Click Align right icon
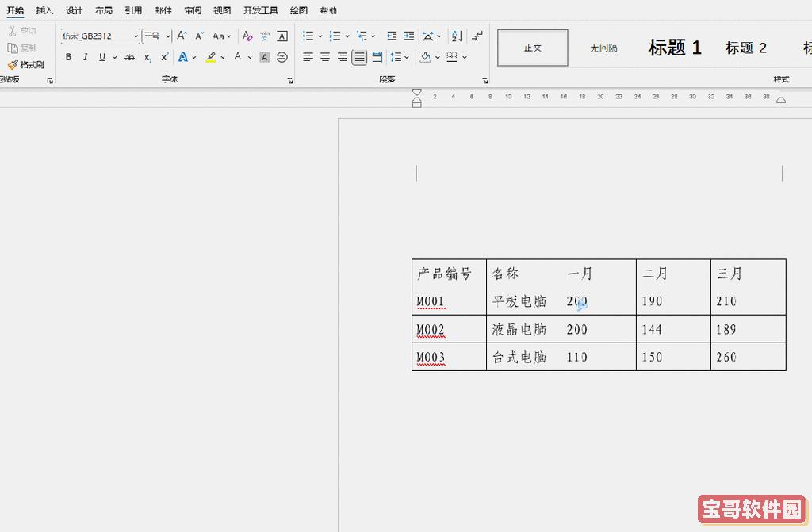This screenshot has height=532, width=812. pos(343,57)
